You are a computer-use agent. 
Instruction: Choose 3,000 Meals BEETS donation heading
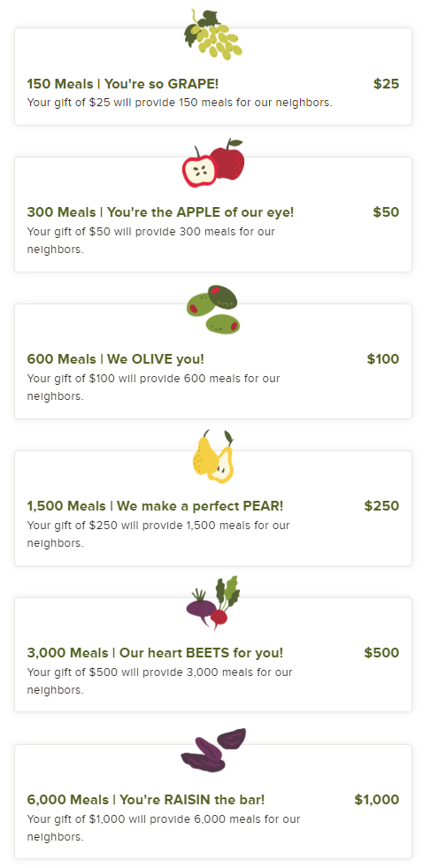155,653
